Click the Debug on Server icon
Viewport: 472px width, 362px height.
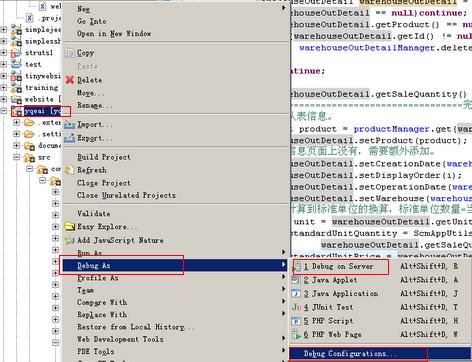(297, 266)
